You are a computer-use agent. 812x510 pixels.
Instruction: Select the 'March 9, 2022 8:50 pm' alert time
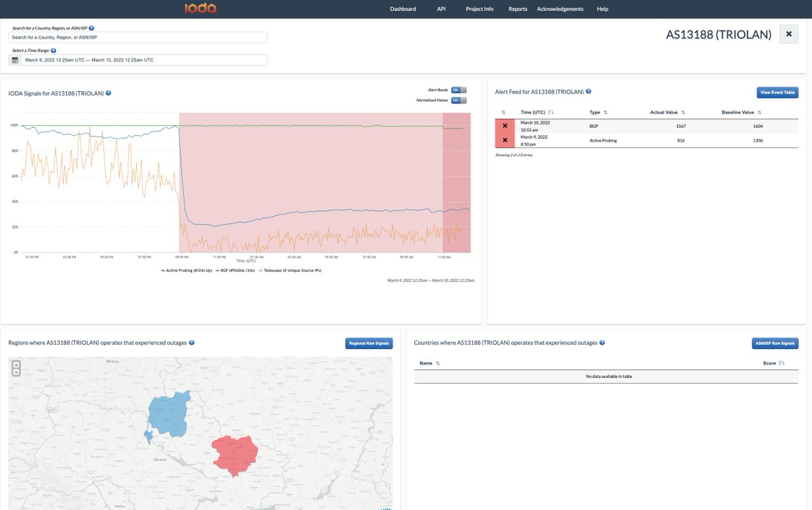point(534,141)
